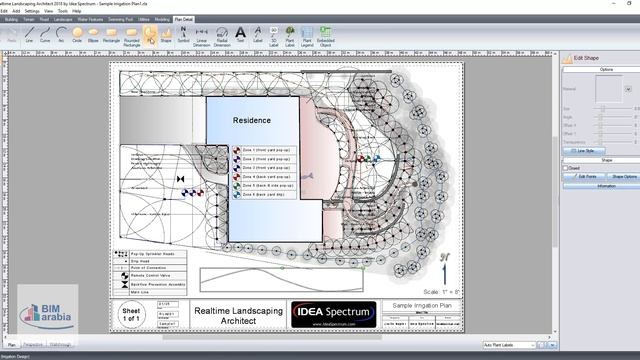Viewport: 640px width, 360px height.
Task: Add a north Symbol to plan
Action: 183,35
